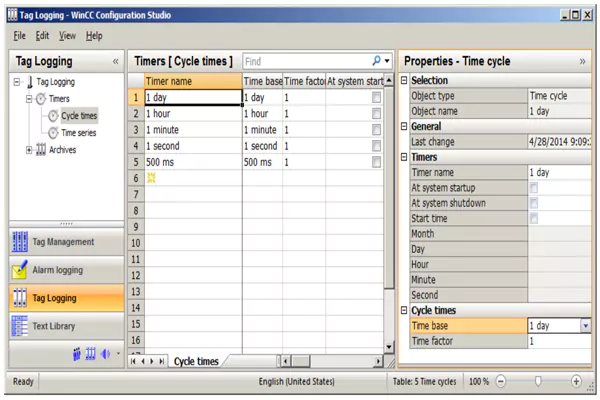Open the View menu
This screenshot has height=400, width=600.
coord(67,36)
